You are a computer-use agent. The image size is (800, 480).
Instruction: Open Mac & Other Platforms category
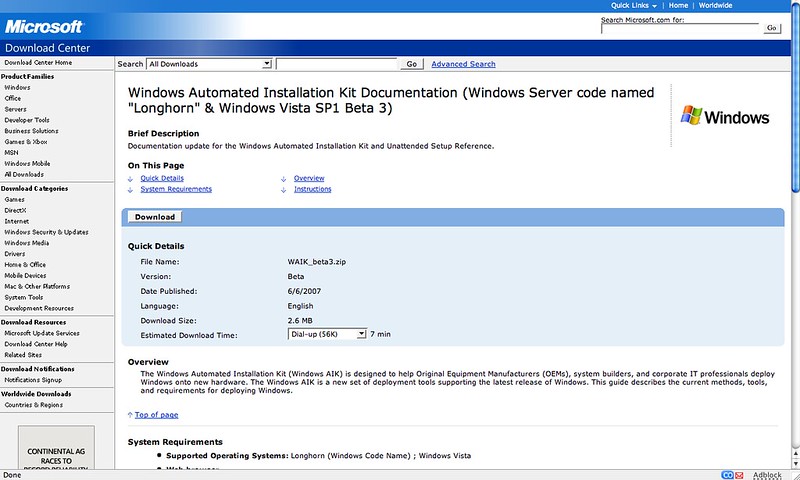(x=37, y=286)
